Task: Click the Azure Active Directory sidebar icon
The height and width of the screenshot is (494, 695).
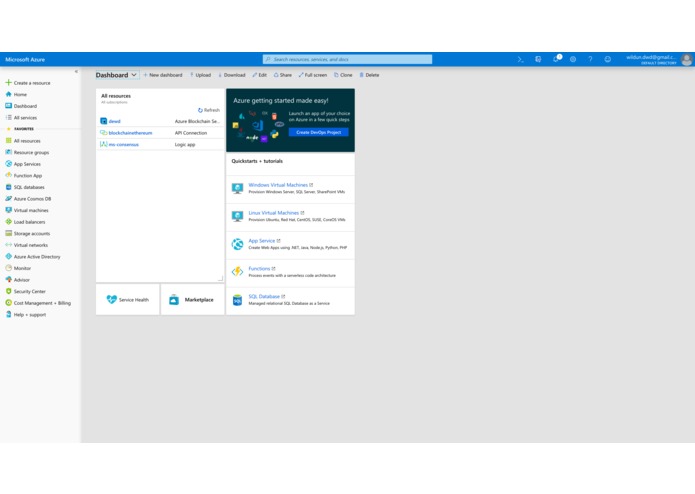Action: [8, 257]
